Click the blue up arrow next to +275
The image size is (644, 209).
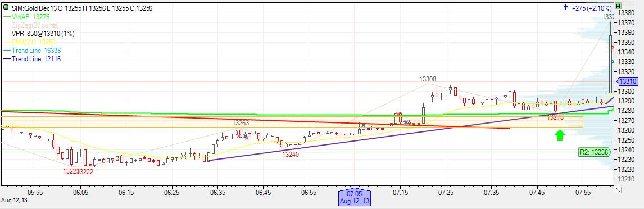click(x=565, y=7)
